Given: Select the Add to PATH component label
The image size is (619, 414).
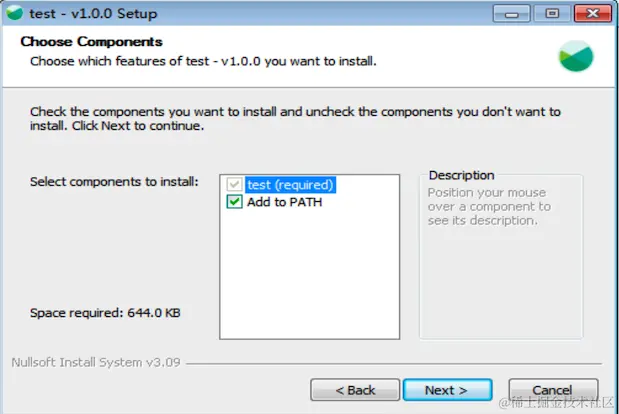Looking at the screenshot, I should (285, 202).
